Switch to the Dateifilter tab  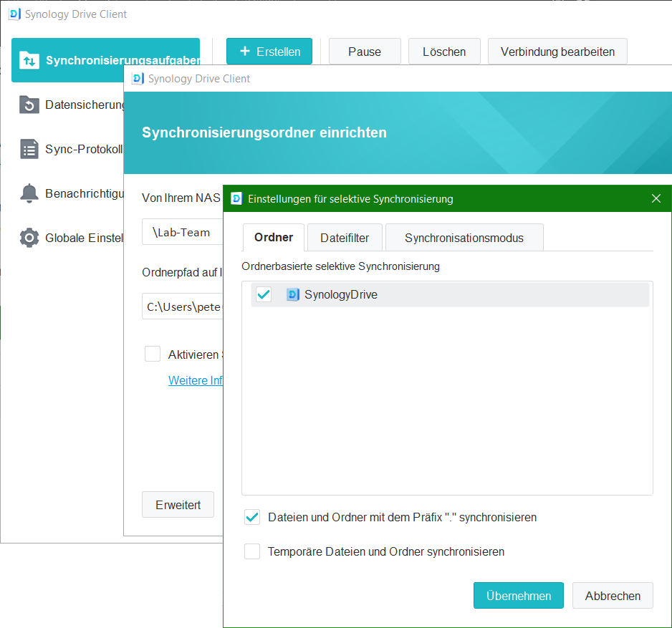coord(345,238)
